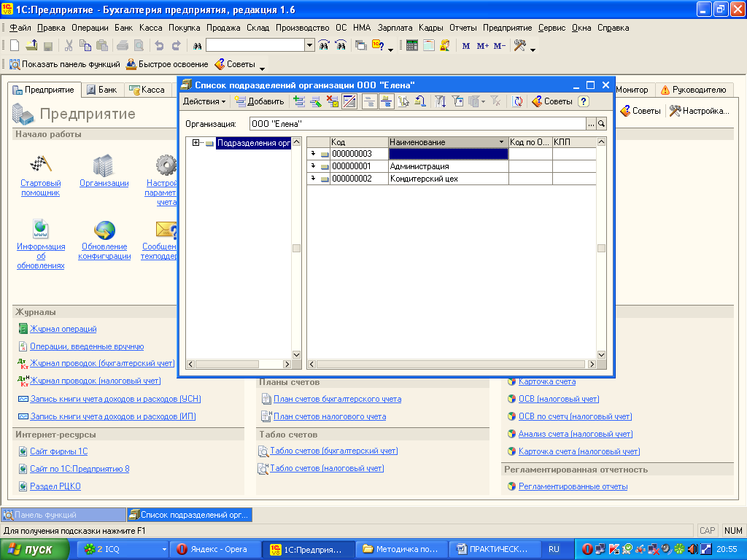The image size is (747, 560).
Task: Switch to Панель функций window tab
Action: coord(63,515)
